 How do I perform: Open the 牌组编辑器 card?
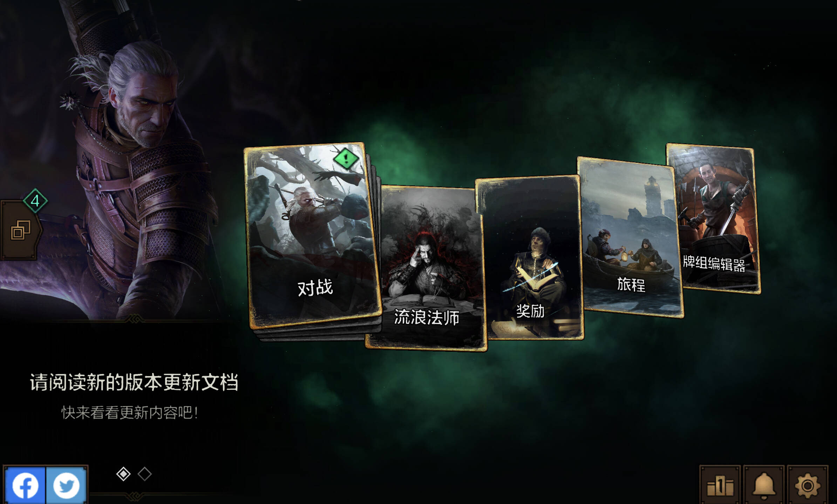click(x=713, y=218)
